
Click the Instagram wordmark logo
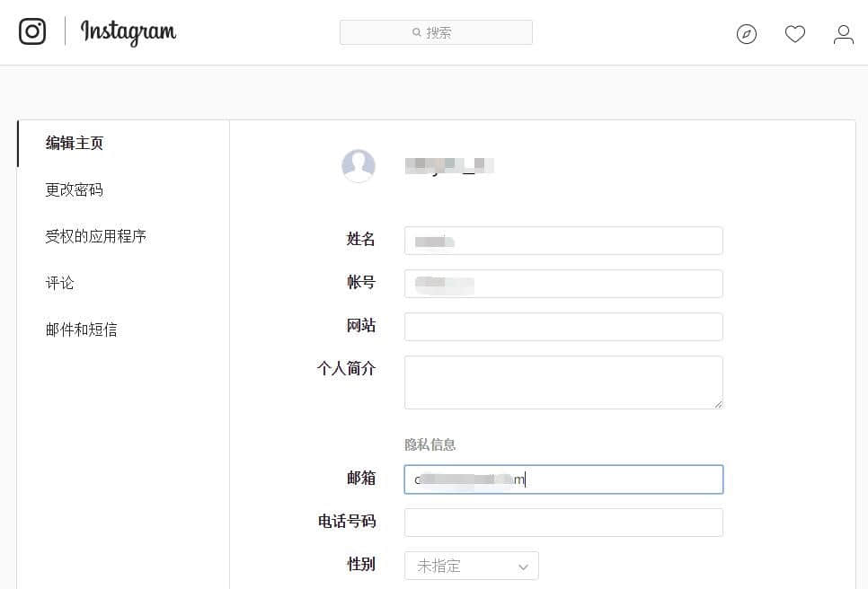click(128, 32)
